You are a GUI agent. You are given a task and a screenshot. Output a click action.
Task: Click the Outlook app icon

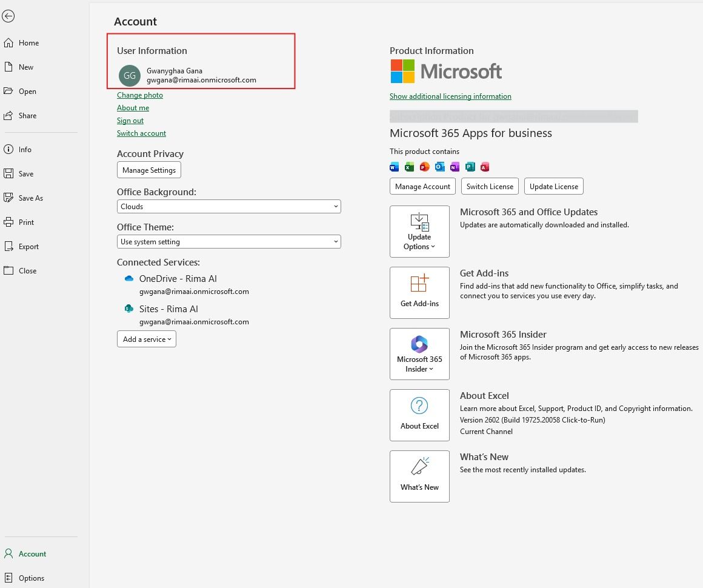440,167
